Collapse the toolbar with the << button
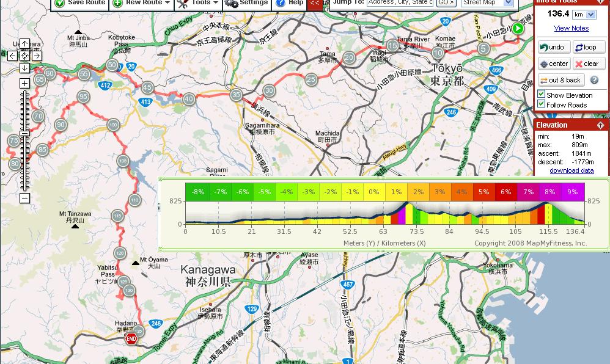Image resolution: width=610 pixels, height=364 pixels. 314,3
